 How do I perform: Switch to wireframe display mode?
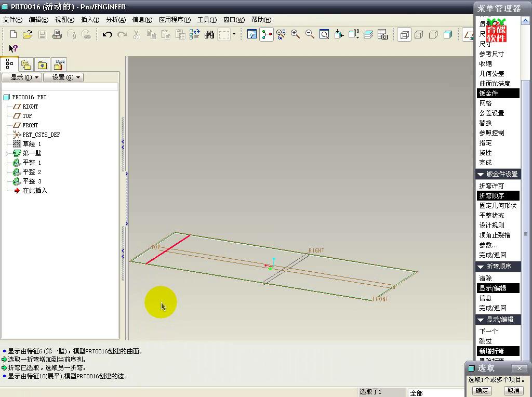(404, 35)
